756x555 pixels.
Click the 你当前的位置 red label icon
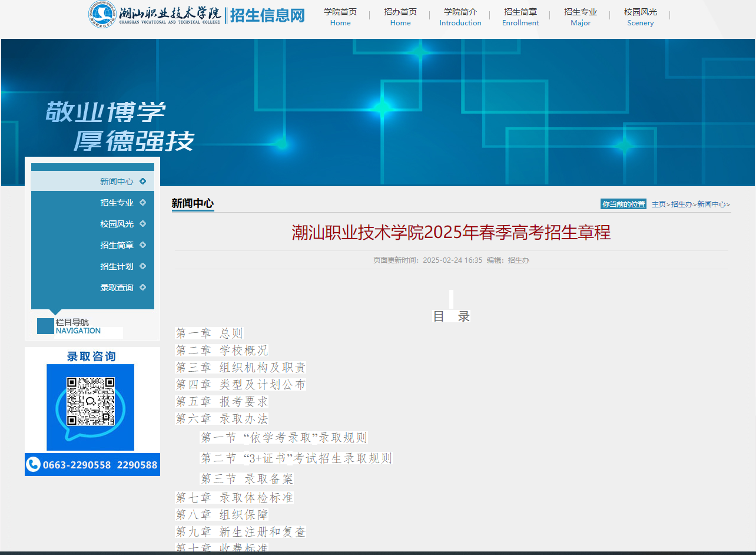pos(623,203)
